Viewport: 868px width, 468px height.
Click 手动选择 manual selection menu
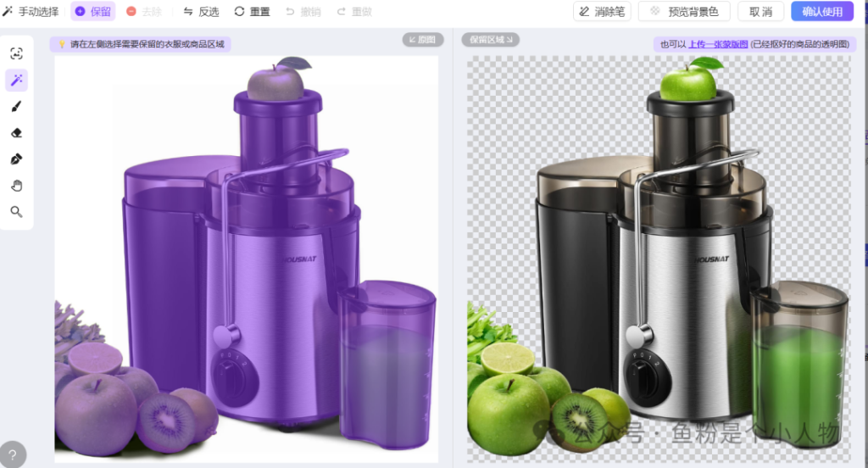[31, 12]
